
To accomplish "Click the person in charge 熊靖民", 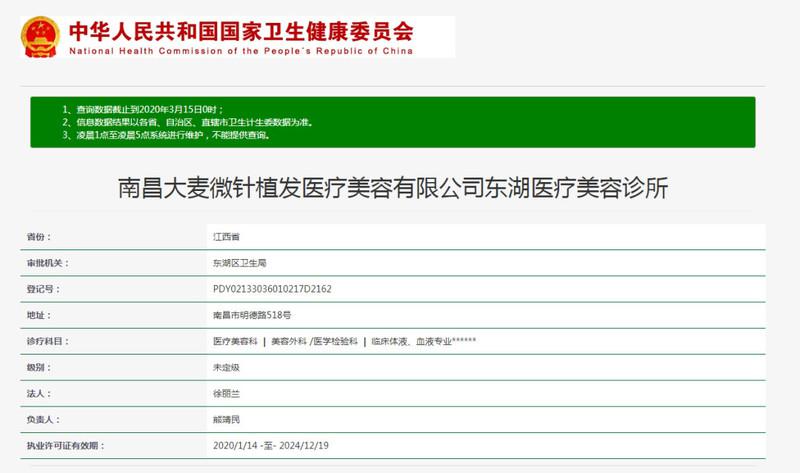I will point(226,420).
